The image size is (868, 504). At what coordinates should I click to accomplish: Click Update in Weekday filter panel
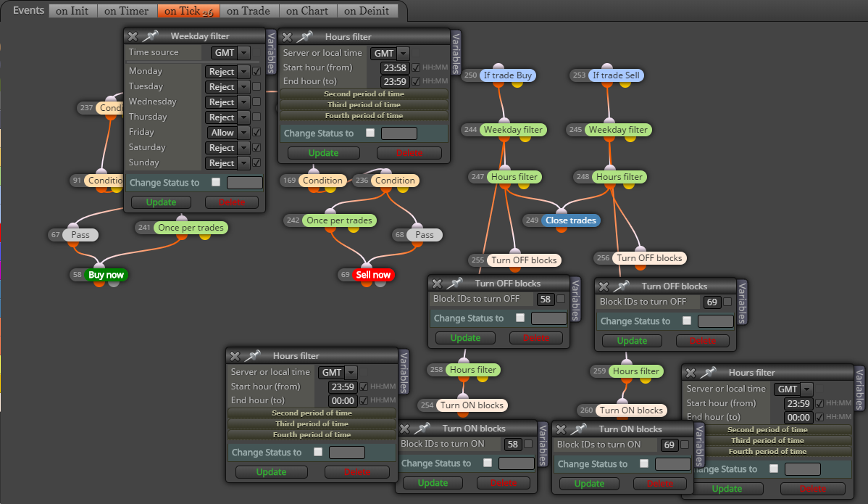pos(161,202)
